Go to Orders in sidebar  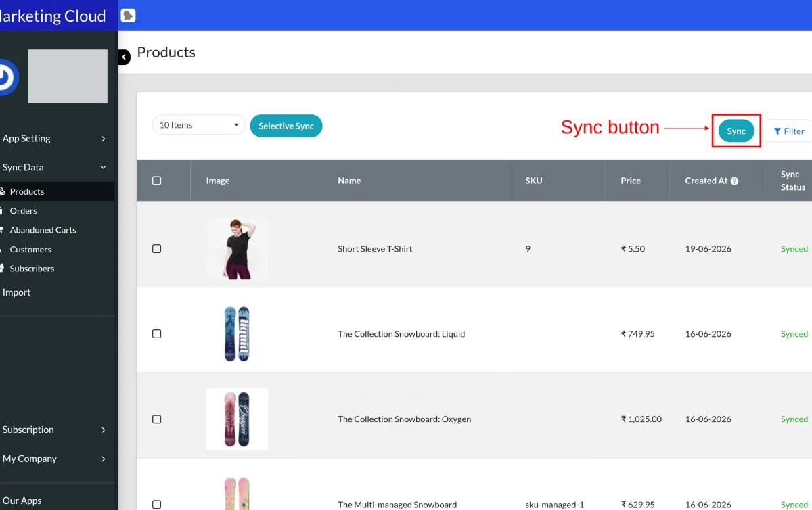pyautogui.click(x=23, y=211)
